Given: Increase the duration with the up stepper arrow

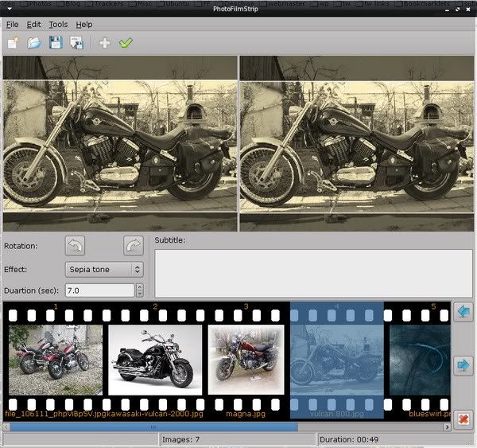Looking at the screenshot, I should [140, 286].
